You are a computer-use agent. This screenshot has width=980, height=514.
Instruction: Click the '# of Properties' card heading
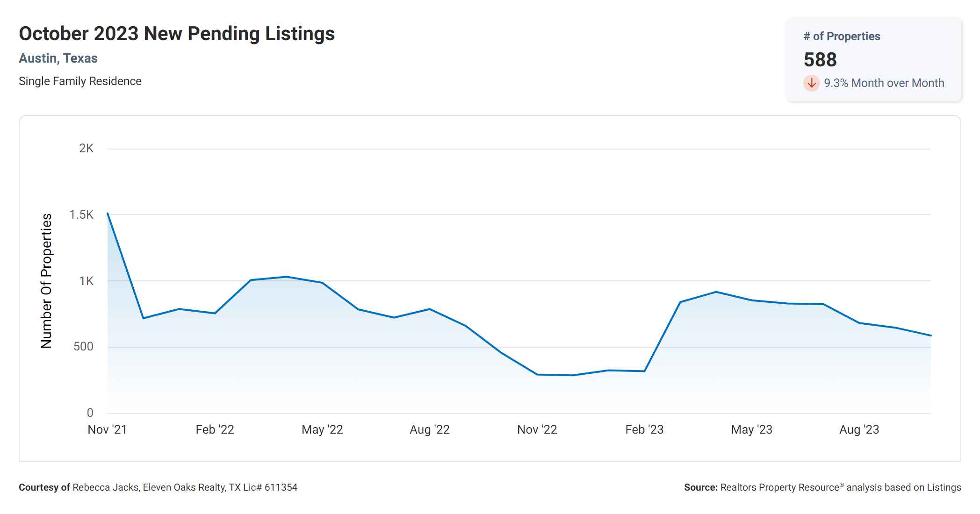click(842, 36)
